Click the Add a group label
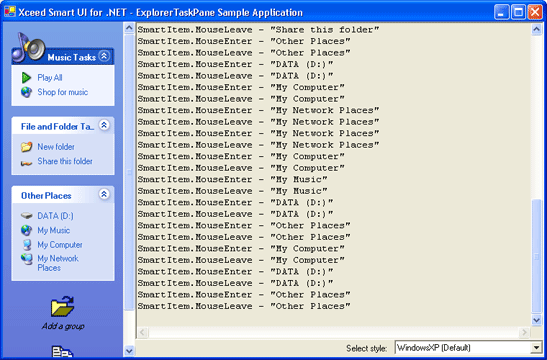The width and height of the screenshot is (547, 360). [x=63, y=326]
